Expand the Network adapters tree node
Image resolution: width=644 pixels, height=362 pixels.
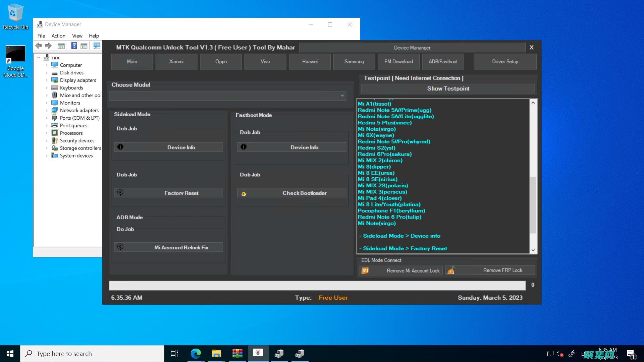(47, 110)
